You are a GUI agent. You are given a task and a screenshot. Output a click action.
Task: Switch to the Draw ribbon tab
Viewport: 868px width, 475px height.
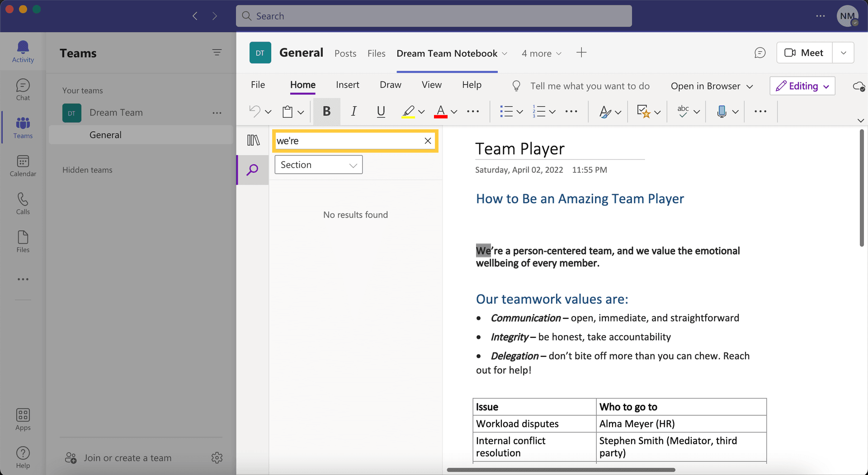[x=390, y=85]
